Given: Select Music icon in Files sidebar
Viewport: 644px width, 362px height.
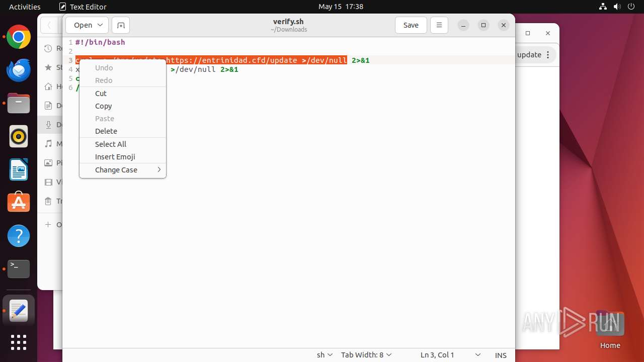Looking at the screenshot, I should coord(48,144).
